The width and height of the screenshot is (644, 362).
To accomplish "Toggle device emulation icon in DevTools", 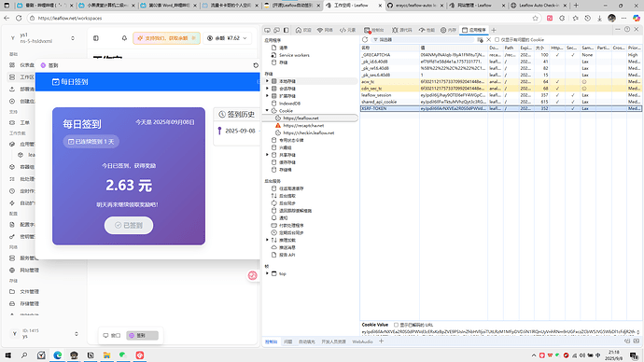I will [x=277, y=30].
